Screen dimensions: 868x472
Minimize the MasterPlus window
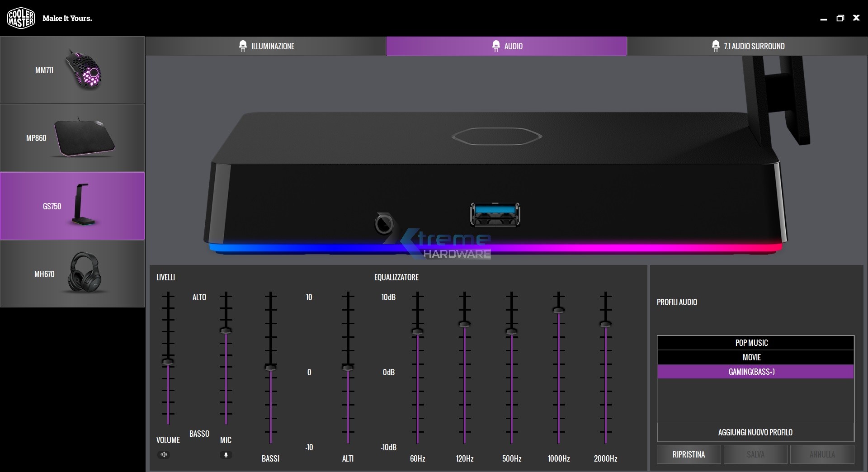pyautogui.click(x=824, y=19)
